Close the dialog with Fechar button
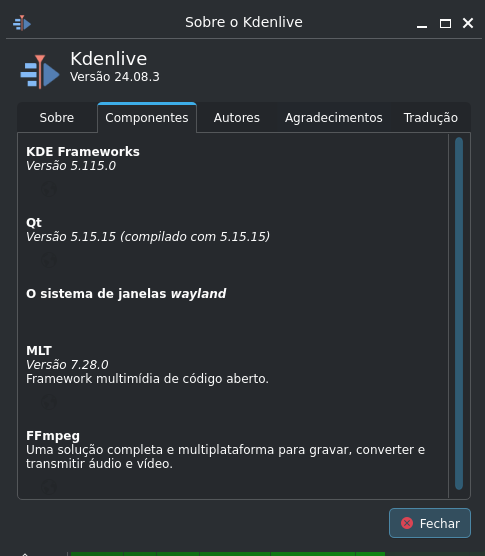Screen dimensions: 485x556 click(x=430, y=523)
